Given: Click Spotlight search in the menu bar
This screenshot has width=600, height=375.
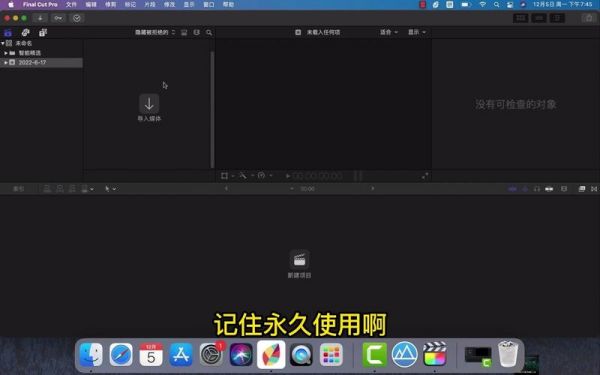Looking at the screenshot, I should 496,5.
